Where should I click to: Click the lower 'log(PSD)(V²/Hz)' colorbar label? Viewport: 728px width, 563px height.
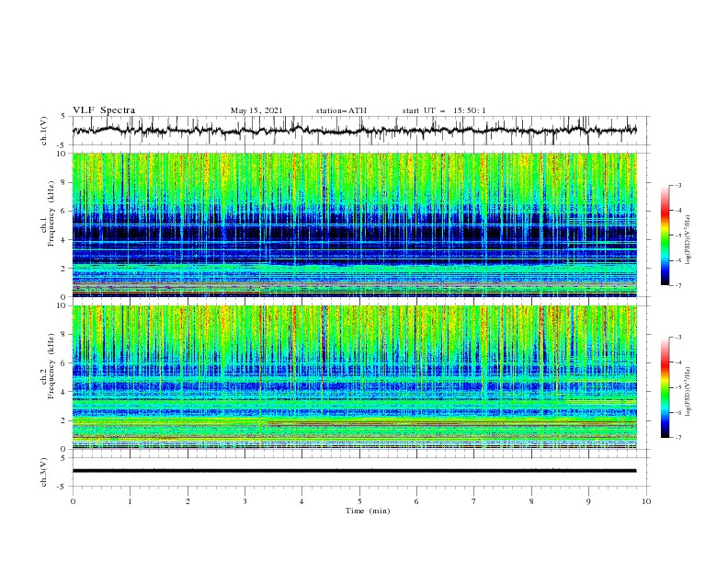[688, 392]
